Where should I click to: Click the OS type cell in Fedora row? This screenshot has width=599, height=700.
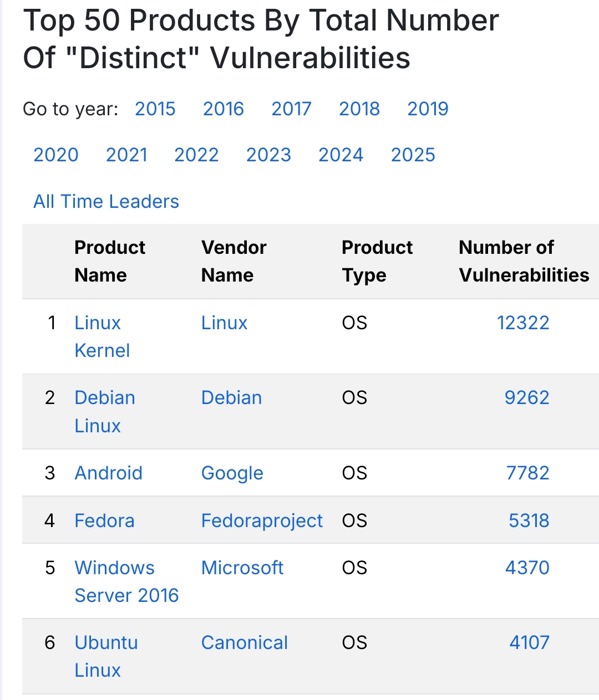[x=354, y=520]
